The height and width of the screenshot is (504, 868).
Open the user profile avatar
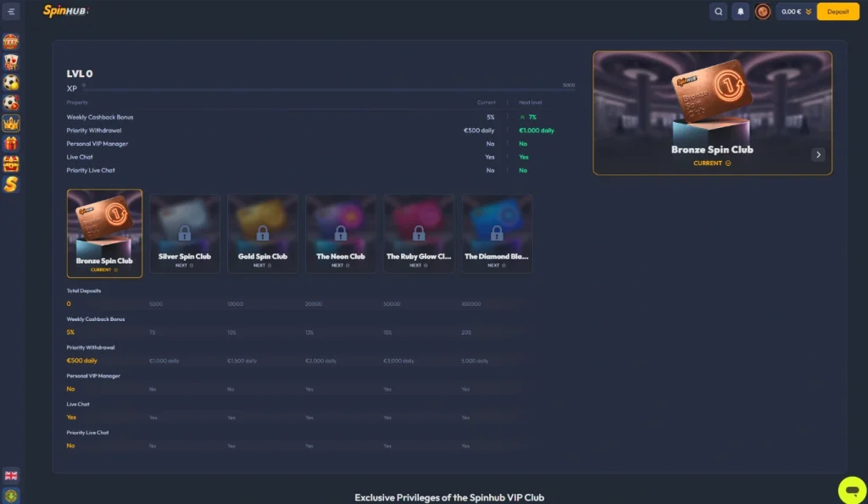(762, 12)
